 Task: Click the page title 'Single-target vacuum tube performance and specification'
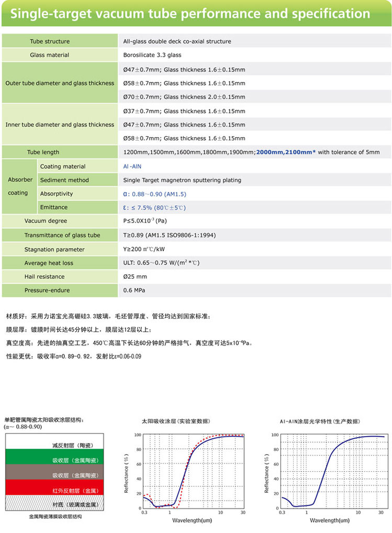(x=190, y=14)
